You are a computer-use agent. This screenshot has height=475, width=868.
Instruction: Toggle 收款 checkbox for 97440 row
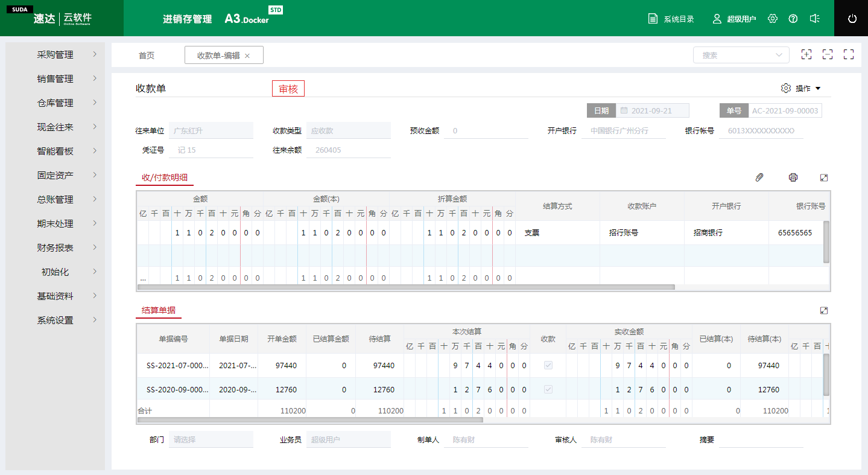[548, 365]
